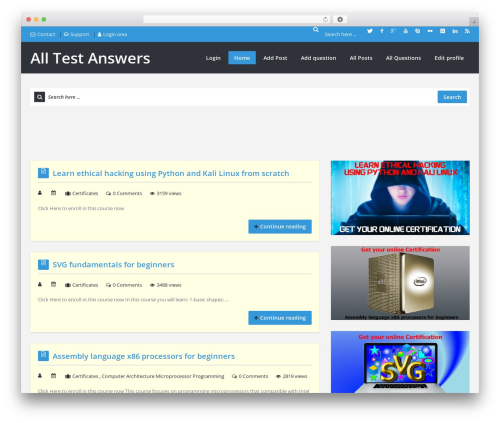Viewport: 500px width, 423px height.
Task: Open the Facebook social icon
Action: point(382,31)
